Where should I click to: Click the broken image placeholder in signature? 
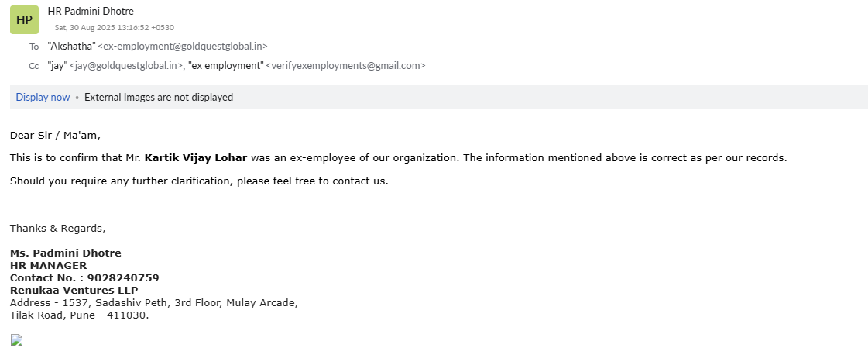click(x=16, y=339)
